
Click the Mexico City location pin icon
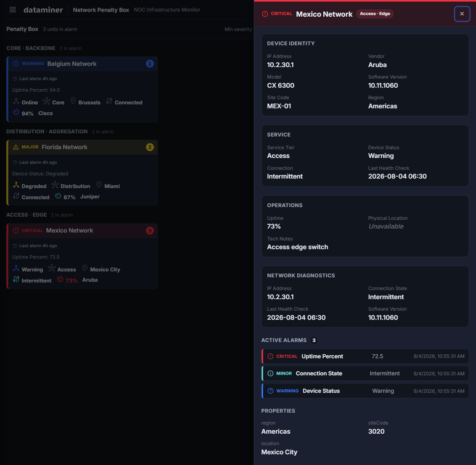pos(85,268)
